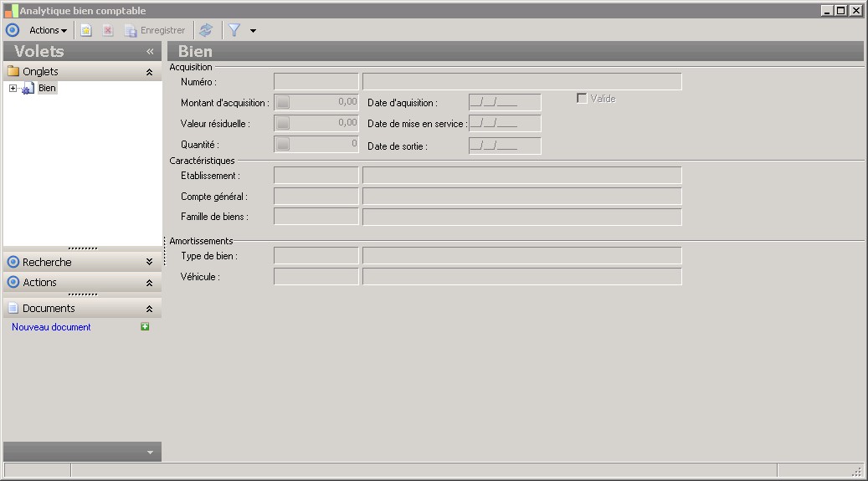The width and height of the screenshot is (868, 481).
Task: Click the Type de bien code field
Action: (316, 256)
